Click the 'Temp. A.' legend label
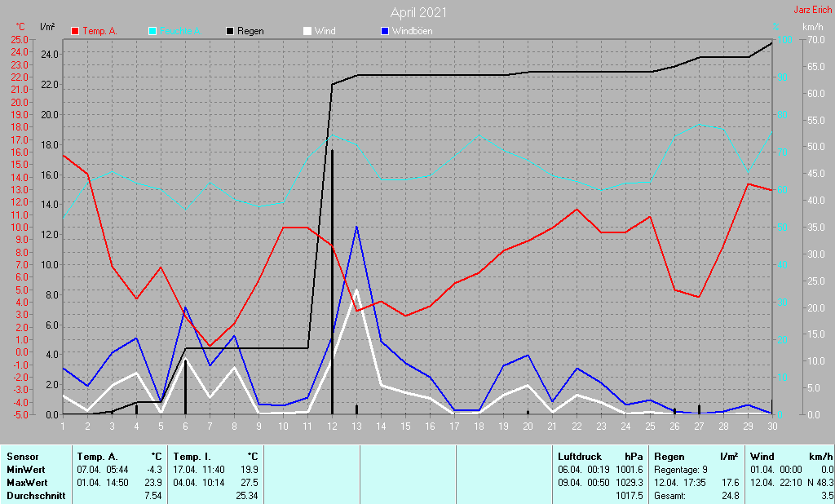Viewport: 835px width, 504px height. point(100,31)
